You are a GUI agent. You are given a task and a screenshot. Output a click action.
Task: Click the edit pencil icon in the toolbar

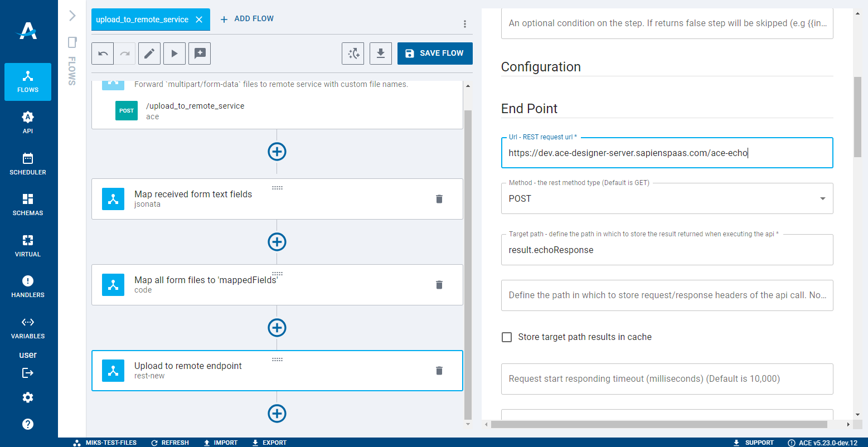(149, 53)
